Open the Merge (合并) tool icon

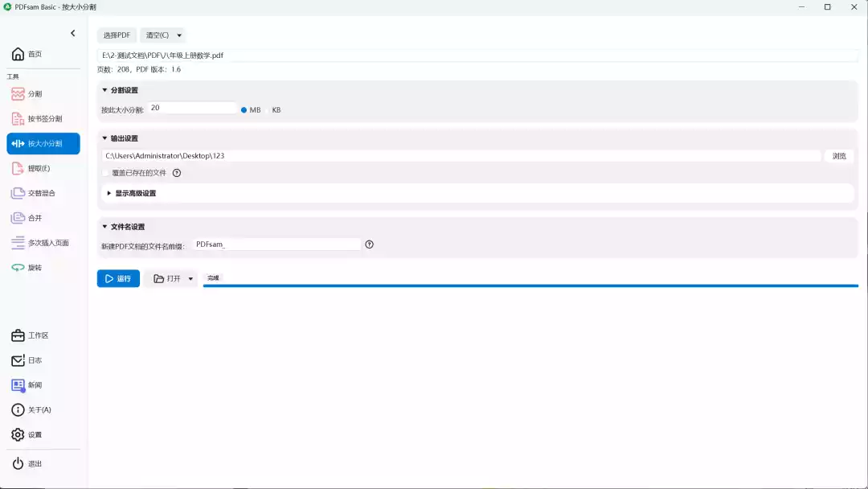(18, 218)
